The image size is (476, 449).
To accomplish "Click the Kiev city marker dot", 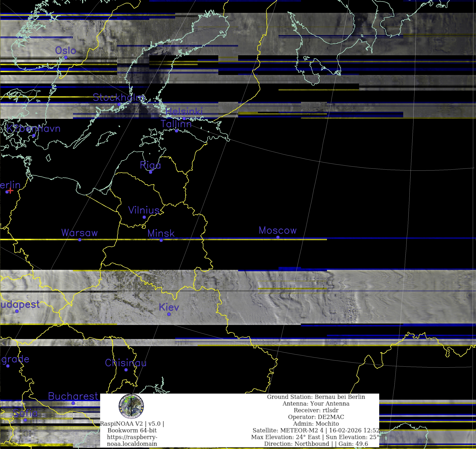I will [x=169, y=314].
